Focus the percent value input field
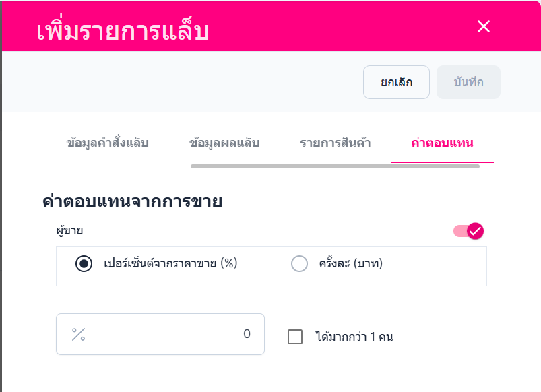Image resolution: width=541 pixels, height=392 pixels. pyautogui.click(x=160, y=334)
